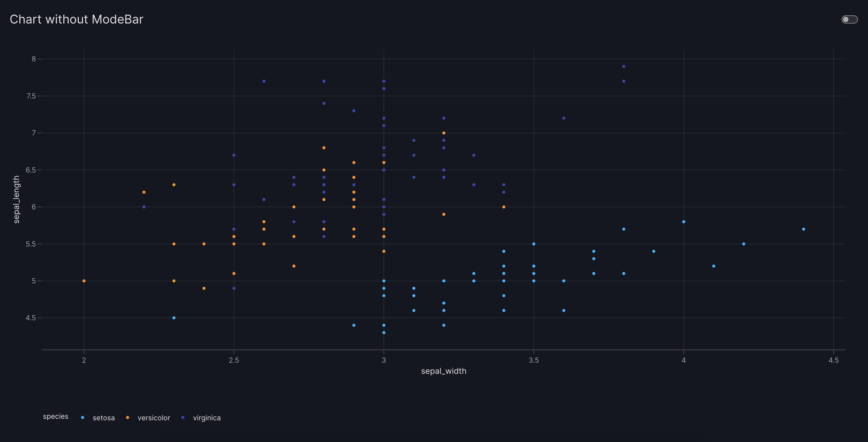Click the sepal_length y-axis title
Image resolution: width=868 pixels, height=442 pixels.
pyautogui.click(x=16, y=199)
